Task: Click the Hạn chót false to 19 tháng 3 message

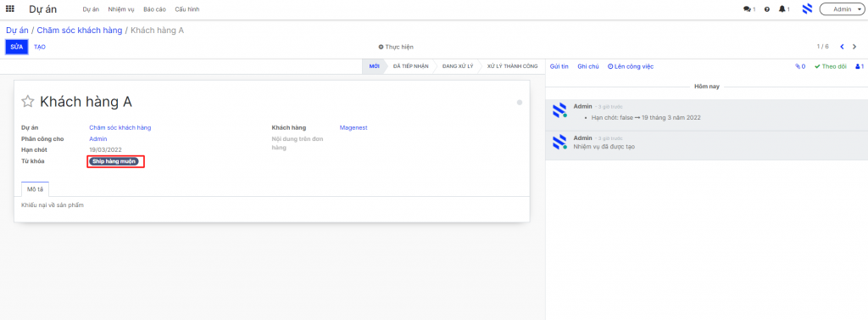Action: point(647,118)
